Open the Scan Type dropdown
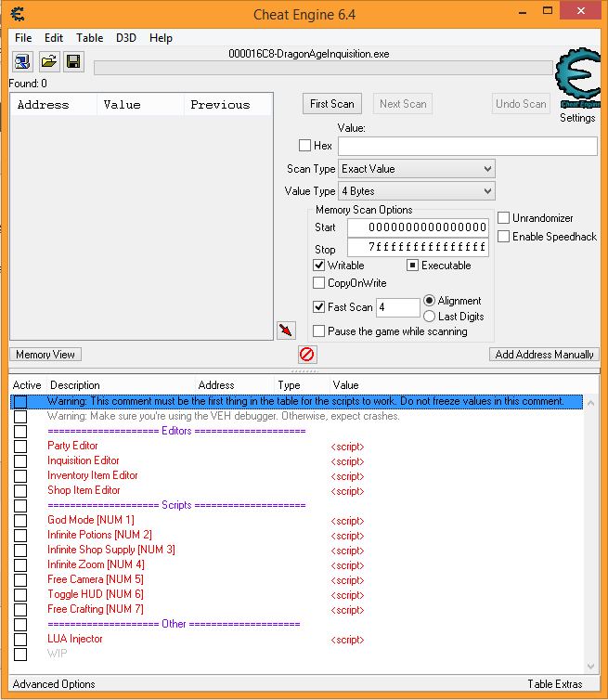Image resolution: width=608 pixels, height=700 pixels. (x=417, y=169)
